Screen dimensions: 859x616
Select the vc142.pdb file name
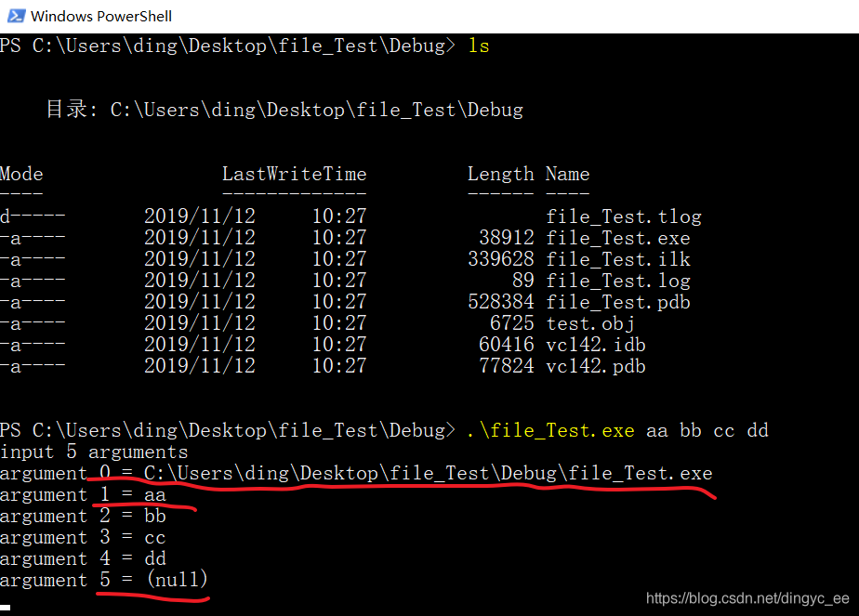(x=596, y=366)
